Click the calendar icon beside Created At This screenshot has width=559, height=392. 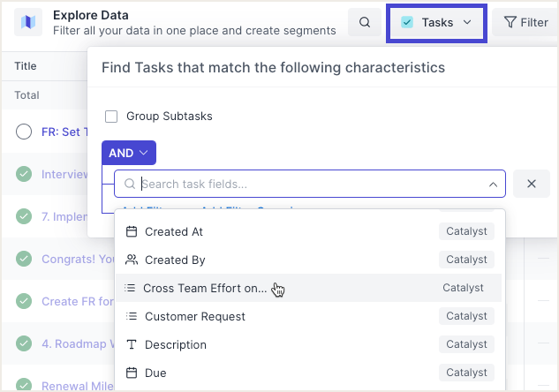point(132,231)
